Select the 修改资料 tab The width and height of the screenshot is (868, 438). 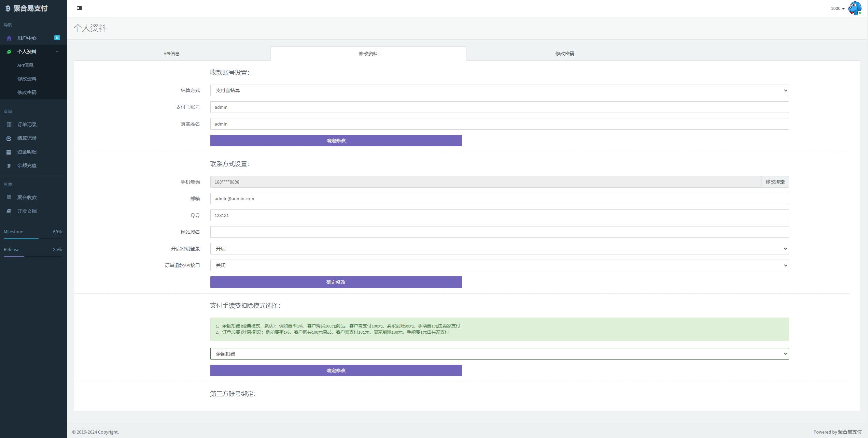[368, 54]
